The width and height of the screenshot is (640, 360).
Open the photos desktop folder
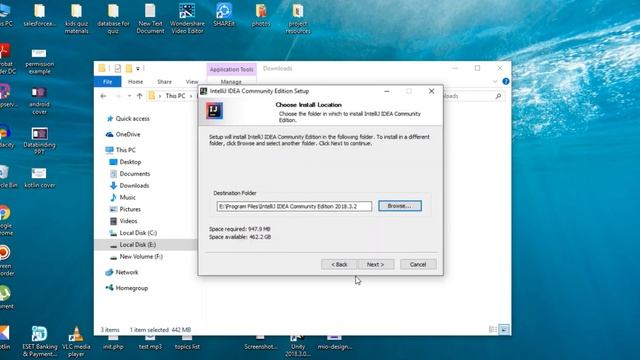(x=261, y=16)
